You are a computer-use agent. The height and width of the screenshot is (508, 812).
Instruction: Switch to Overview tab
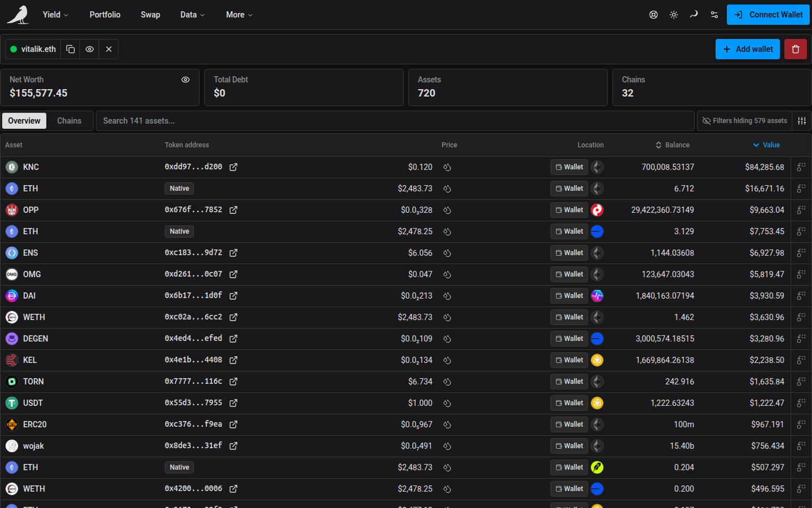pyautogui.click(x=24, y=121)
